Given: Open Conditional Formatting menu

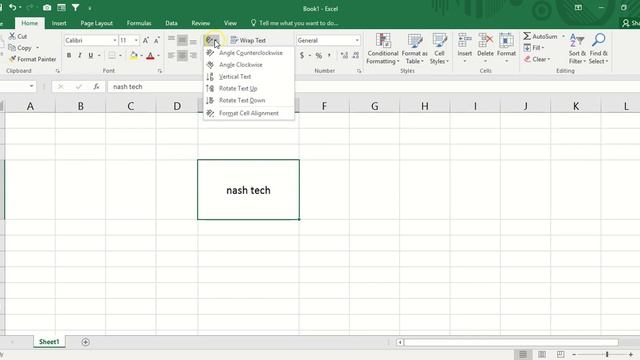Looking at the screenshot, I should (x=382, y=49).
